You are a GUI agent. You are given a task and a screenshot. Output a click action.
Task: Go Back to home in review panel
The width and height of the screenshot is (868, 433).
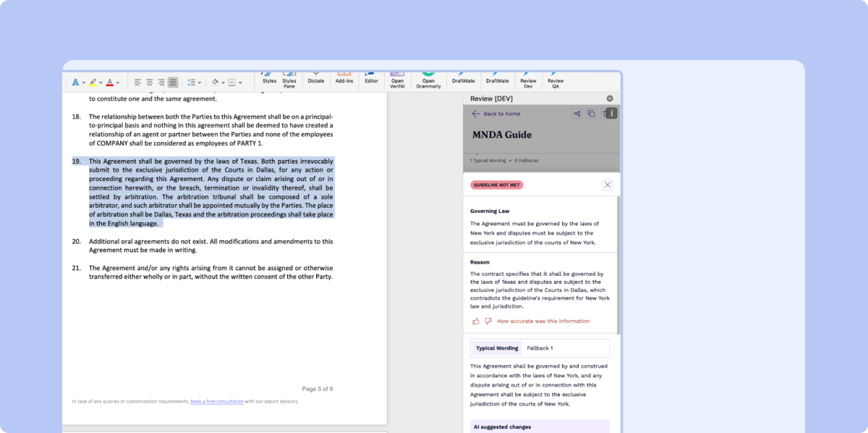(x=496, y=114)
